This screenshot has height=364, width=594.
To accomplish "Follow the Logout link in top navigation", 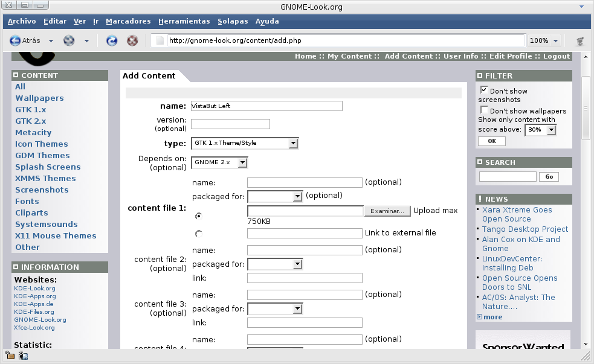I will [x=557, y=56].
